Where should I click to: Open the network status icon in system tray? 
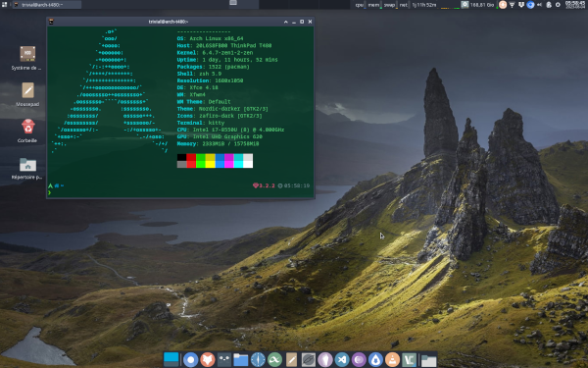coord(513,5)
